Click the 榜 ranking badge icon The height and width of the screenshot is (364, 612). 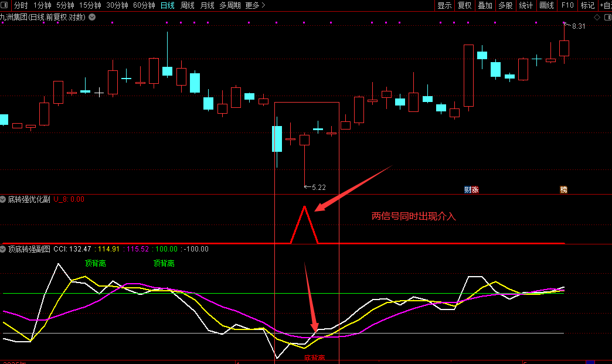tap(563, 190)
